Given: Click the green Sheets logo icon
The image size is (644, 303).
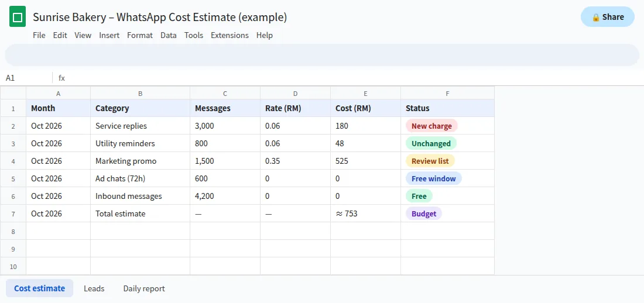Looking at the screenshot, I should click(x=18, y=17).
